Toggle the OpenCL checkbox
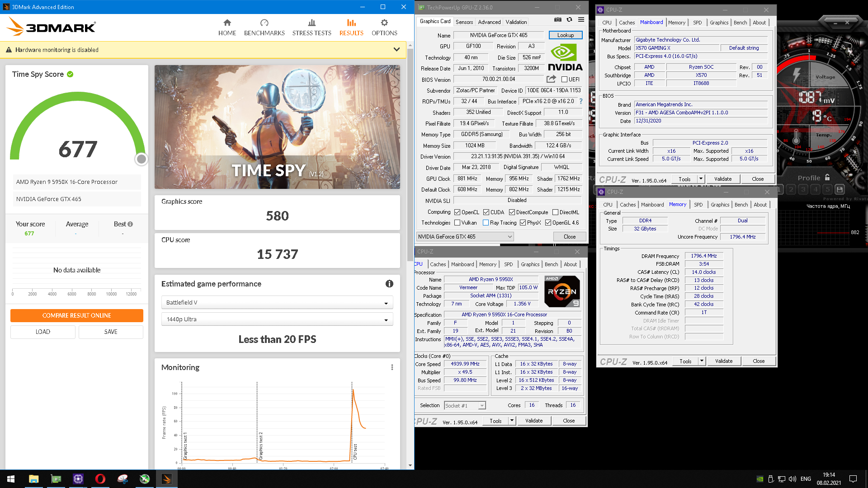The height and width of the screenshot is (488, 868). point(457,212)
